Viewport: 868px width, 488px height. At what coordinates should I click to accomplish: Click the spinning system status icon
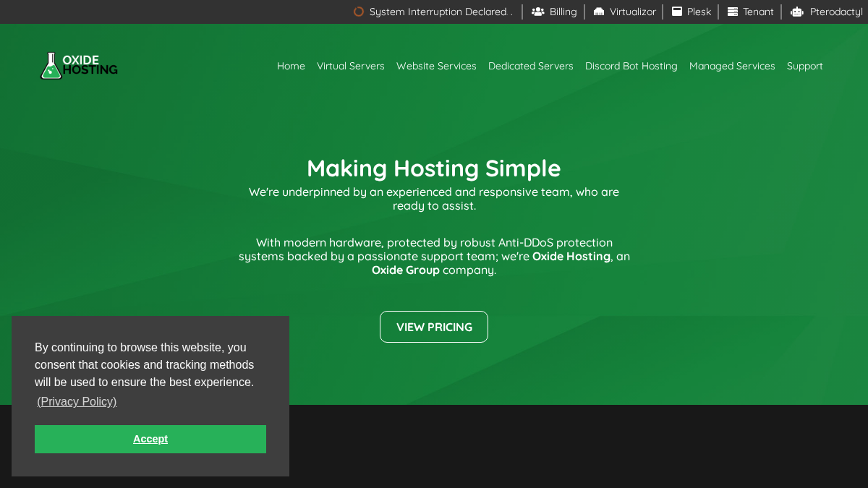tap(359, 12)
